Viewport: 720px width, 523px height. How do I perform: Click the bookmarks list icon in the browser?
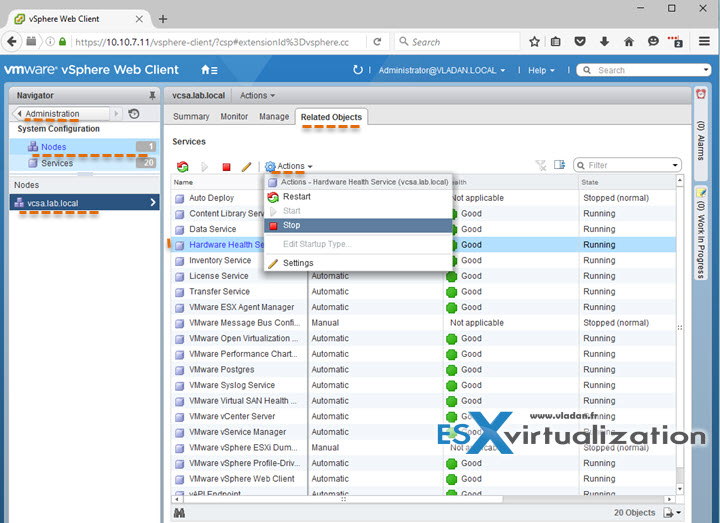coord(556,42)
